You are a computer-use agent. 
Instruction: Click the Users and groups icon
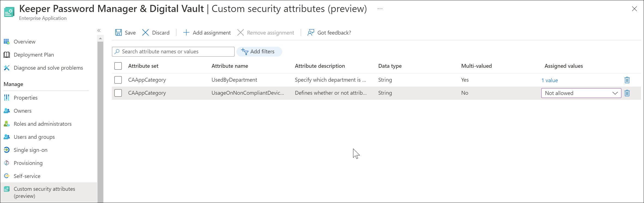coord(7,137)
